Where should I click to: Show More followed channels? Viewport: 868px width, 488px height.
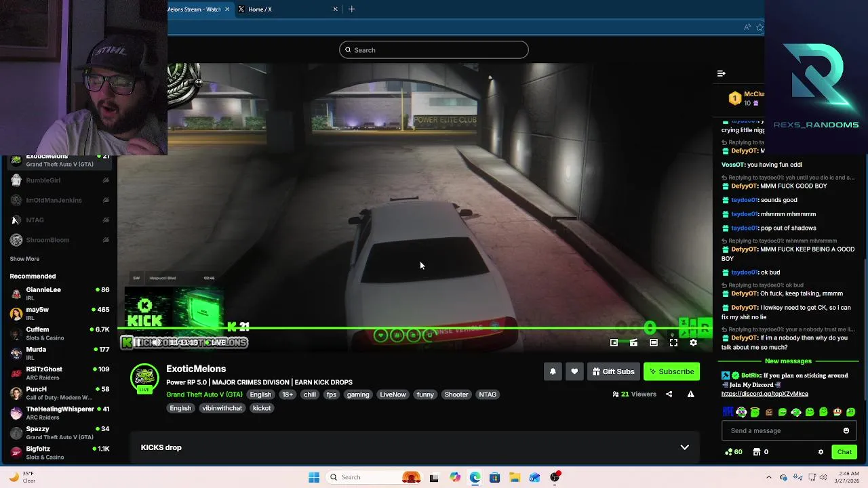[x=24, y=259]
